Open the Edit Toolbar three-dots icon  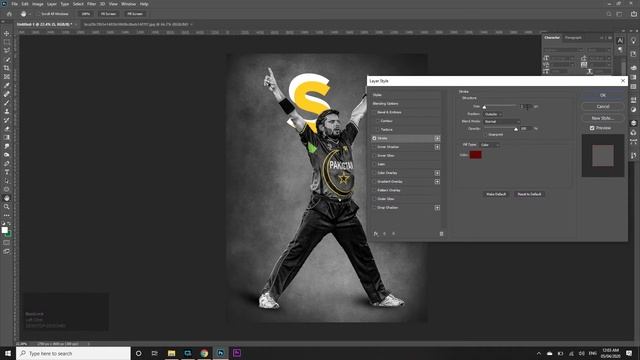click(x=7, y=215)
